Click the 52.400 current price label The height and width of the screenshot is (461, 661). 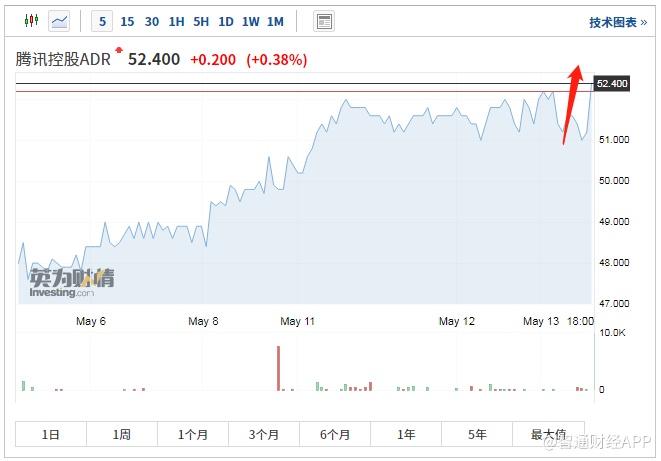[x=612, y=83]
